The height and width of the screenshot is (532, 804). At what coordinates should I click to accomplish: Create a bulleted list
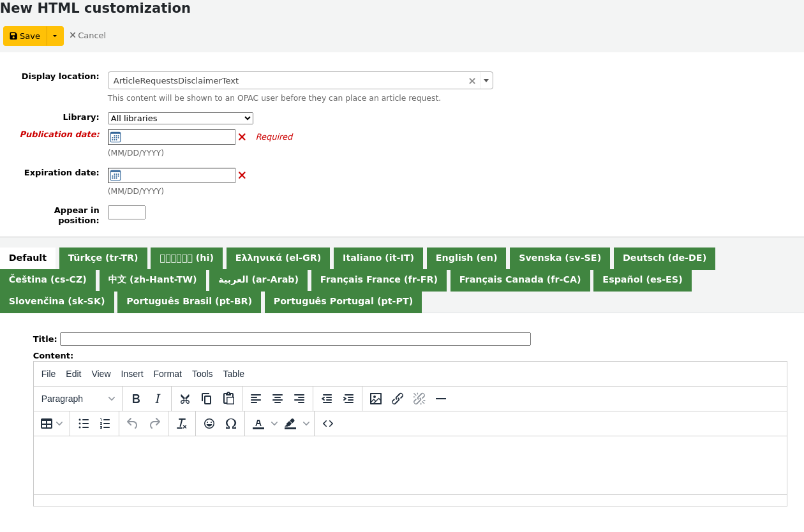coord(83,423)
